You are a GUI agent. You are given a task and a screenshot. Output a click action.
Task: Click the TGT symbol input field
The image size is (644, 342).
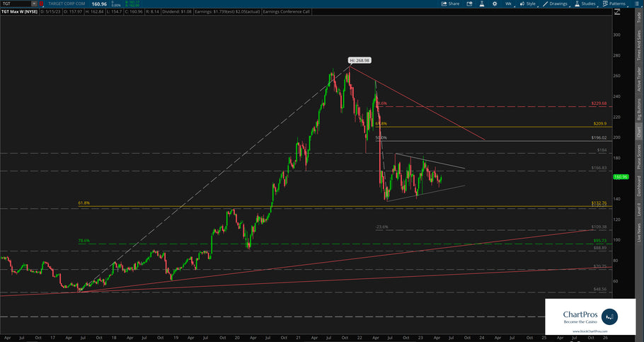pyautogui.click(x=16, y=4)
